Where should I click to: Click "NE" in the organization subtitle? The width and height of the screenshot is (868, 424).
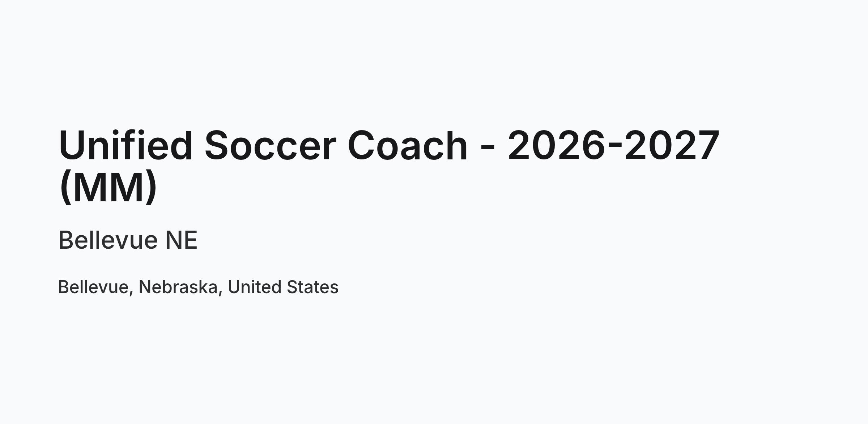click(182, 240)
